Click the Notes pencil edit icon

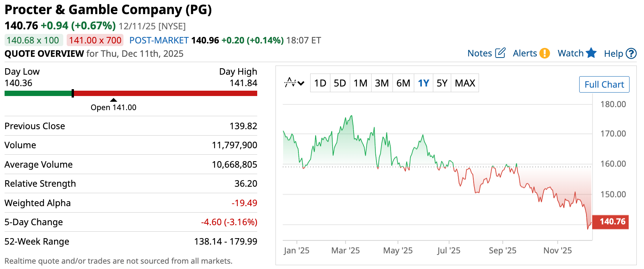point(500,53)
